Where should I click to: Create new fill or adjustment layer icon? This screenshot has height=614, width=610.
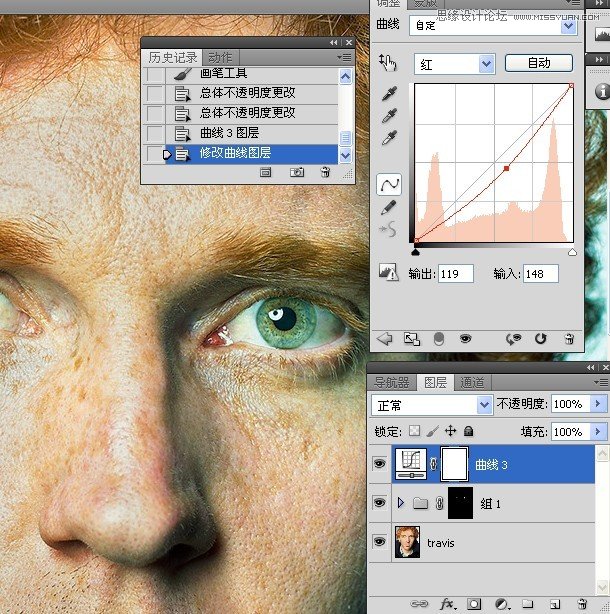click(x=501, y=604)
